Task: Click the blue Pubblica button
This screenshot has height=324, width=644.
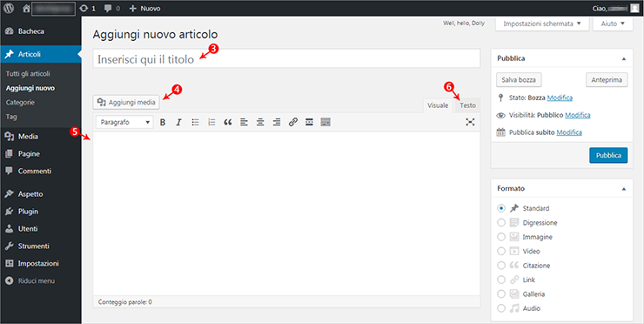Action: [608, 155]
